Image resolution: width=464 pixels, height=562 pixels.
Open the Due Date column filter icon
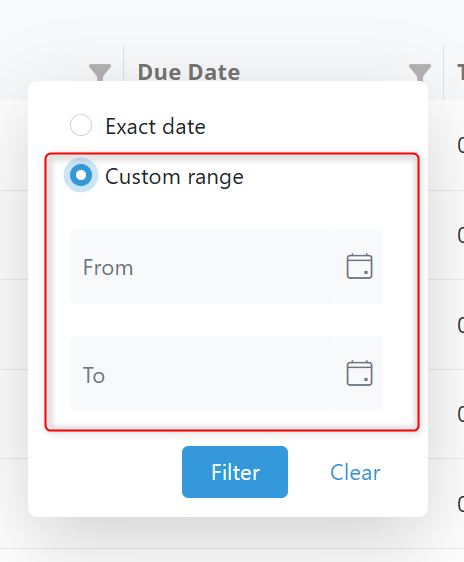(420, 72)
